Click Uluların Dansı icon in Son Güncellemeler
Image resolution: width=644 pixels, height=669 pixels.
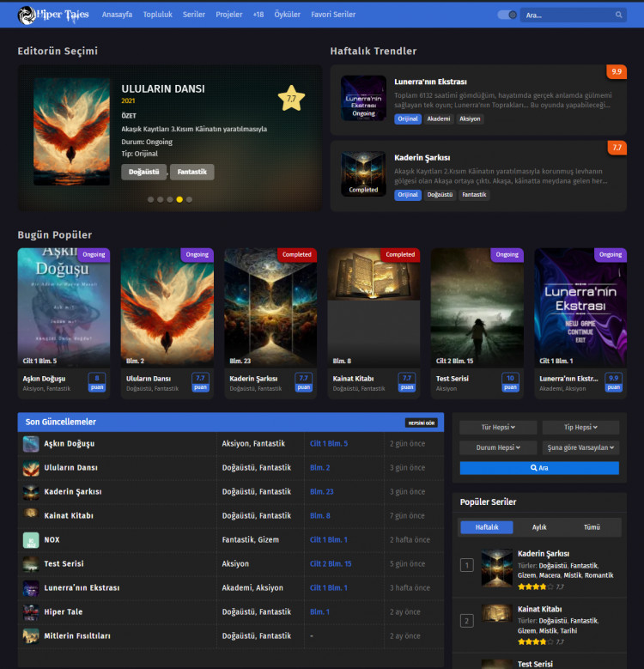(x=31, y=468)
